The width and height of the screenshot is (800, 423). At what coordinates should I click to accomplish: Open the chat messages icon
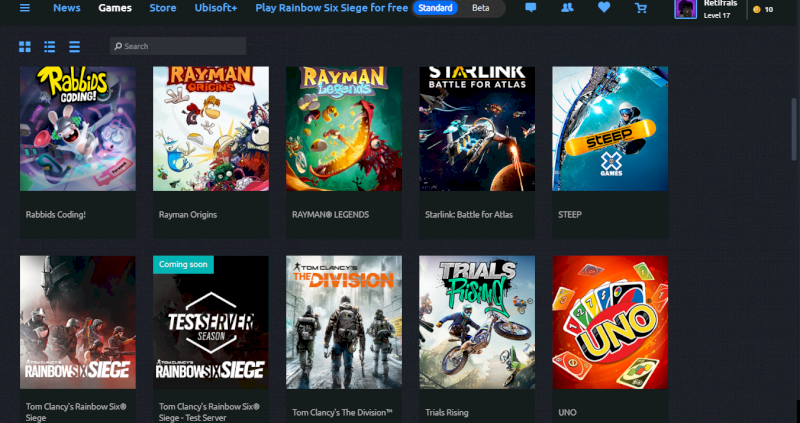pos(530,8)
